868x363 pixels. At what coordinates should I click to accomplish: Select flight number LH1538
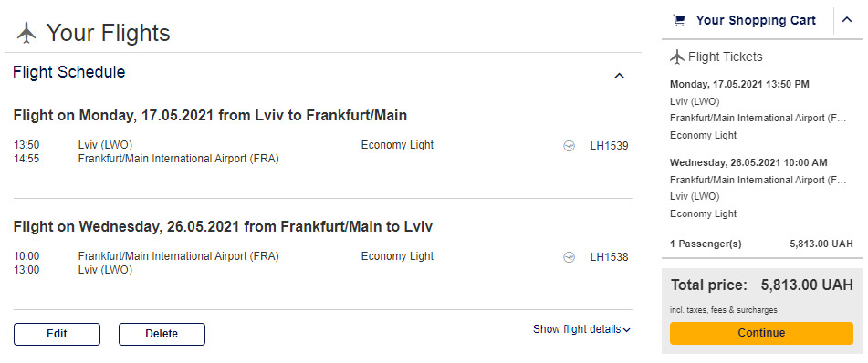pyautogui.click(x=610, y=257)
